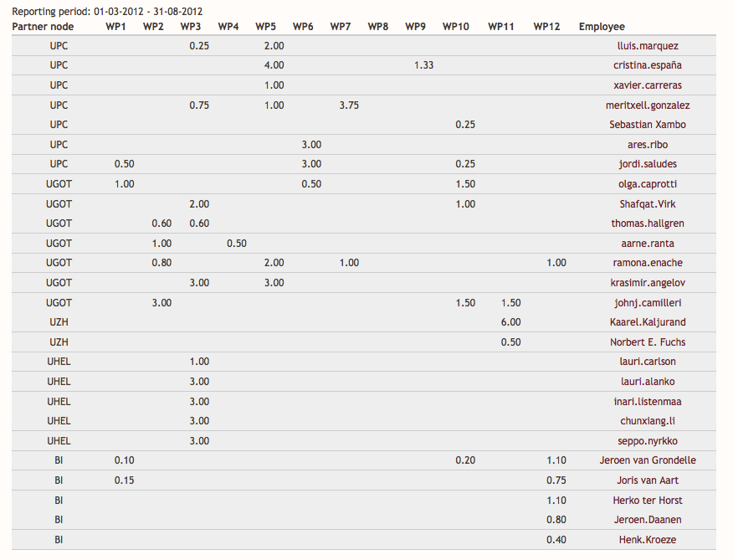733x560 pixels.
Task: Click Henk.Kroeze employee link
Action: pyautogui.click(x=648, y=540)
